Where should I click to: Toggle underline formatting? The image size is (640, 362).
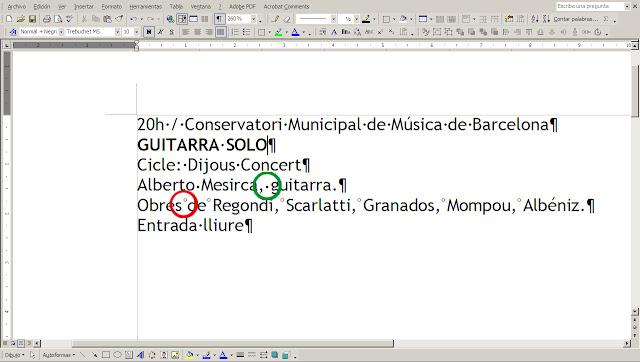[172, 32]
